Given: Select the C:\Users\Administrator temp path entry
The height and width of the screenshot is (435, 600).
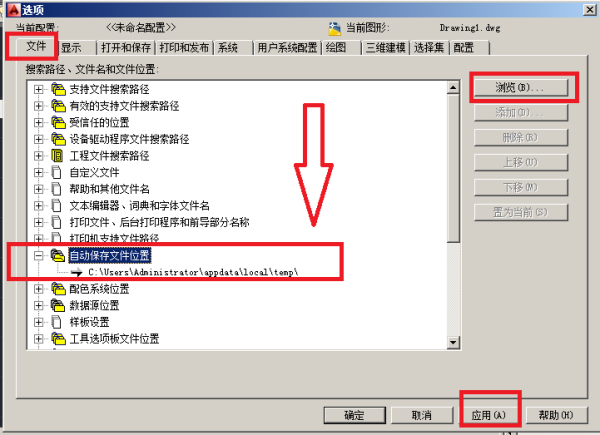Looking at the screenshot, I should click(193, 272).
